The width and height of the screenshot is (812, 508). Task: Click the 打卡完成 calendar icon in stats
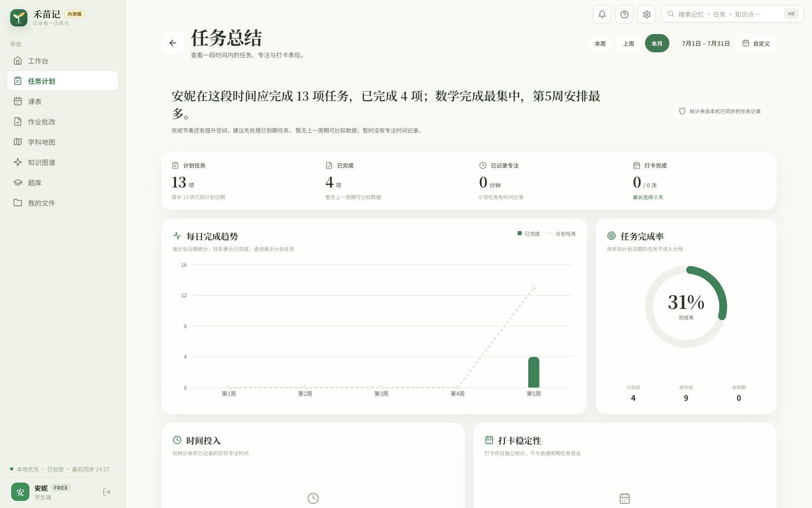[636, 166]
